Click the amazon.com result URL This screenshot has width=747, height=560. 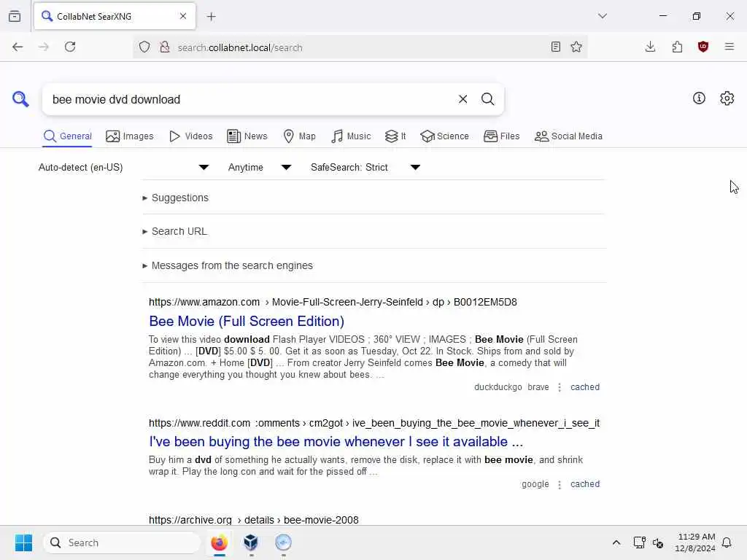pos(333,303)
